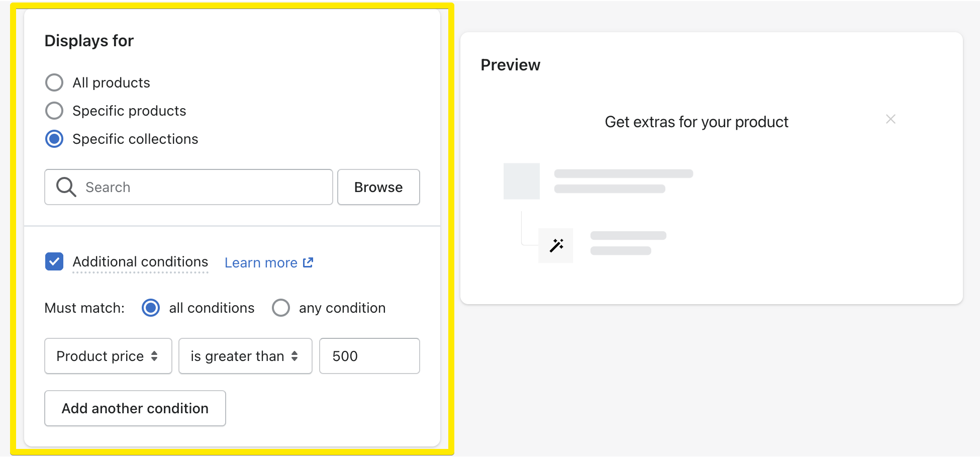Open the Product price dropdown

[108, 356]
